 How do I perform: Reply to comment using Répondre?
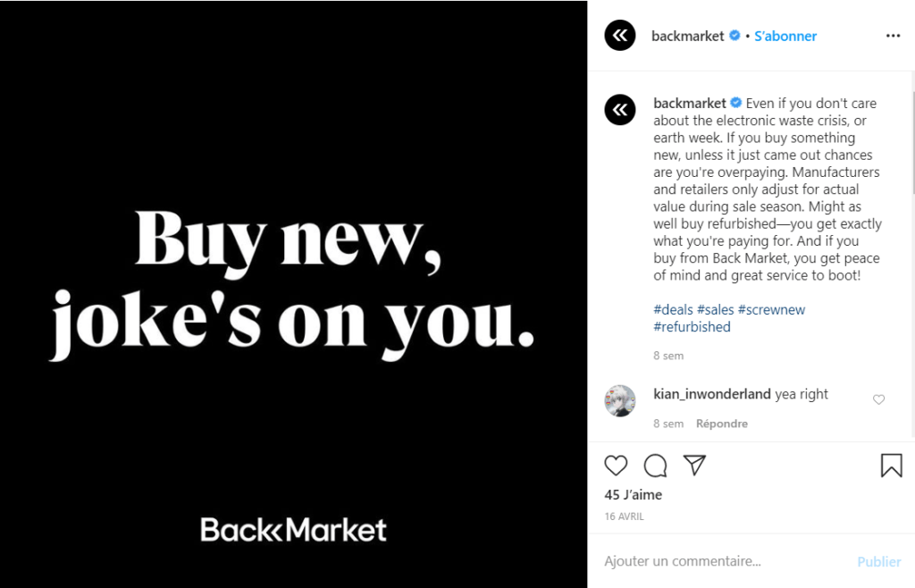point(722,424)
